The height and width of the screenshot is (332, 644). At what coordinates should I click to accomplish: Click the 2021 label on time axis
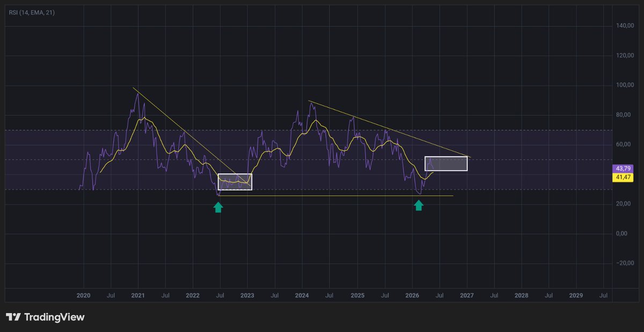[x=138, y=296]
